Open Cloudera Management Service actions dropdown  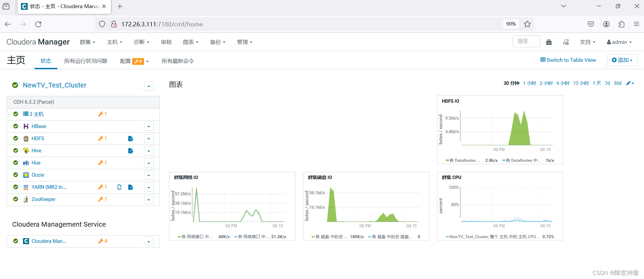tap(149, 241)
